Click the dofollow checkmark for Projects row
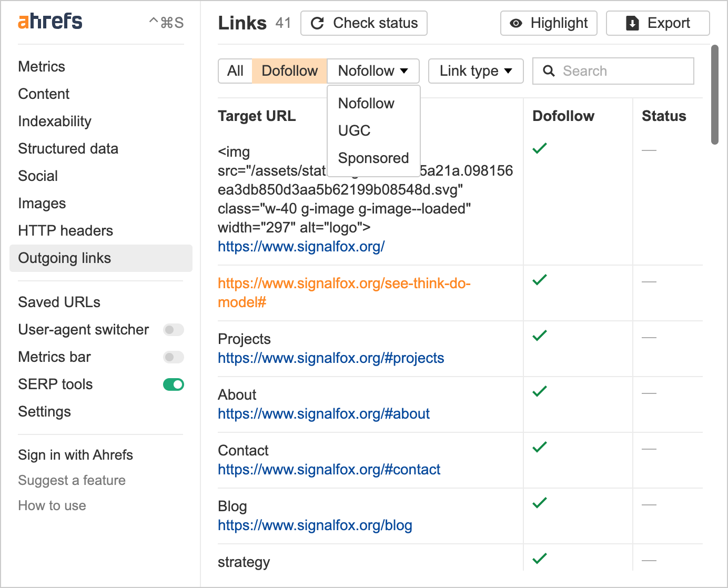Viewport: 728px width, 588px height. [x=540, y=336]
